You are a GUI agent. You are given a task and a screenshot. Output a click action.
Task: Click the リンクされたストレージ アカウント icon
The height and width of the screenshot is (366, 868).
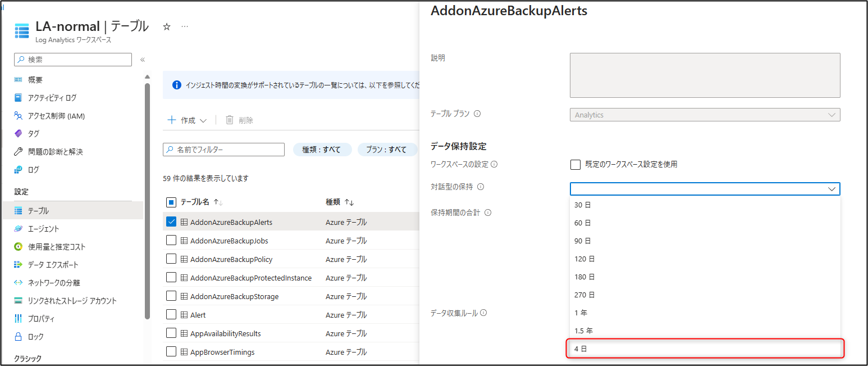click(19, 301)
